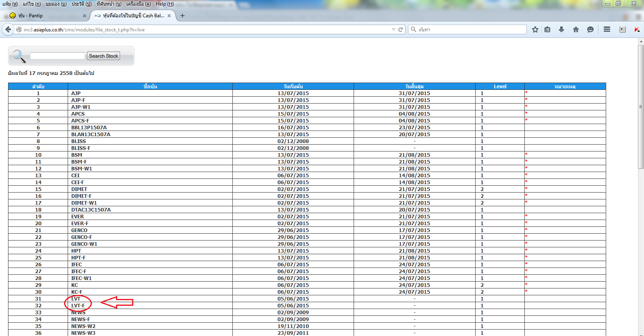Screen dimensions: 644x336
Task: Reload the page with the refresh icon
Action: 400,29
